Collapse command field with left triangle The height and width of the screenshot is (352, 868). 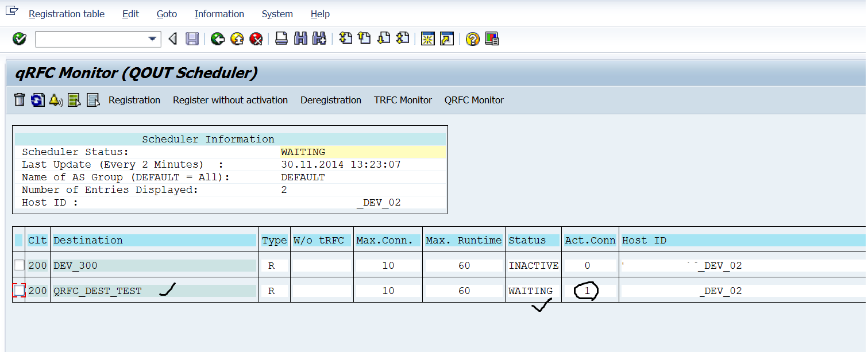tap(173, 39)
